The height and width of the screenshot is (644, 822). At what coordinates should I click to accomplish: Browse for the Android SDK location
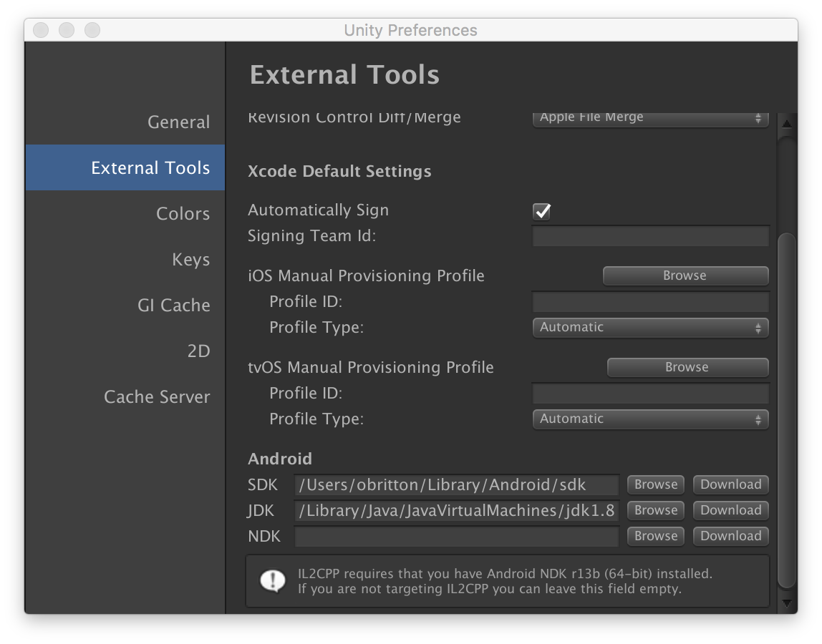coord(654,484)
